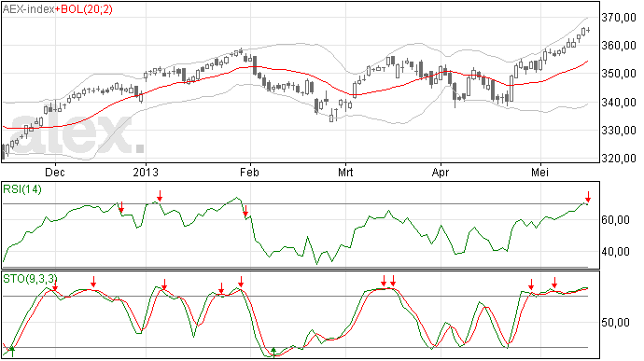The width and height of the screenshot is (644, 361).
Task: Select the 350,00 price axis value
Action: (619, 74)
